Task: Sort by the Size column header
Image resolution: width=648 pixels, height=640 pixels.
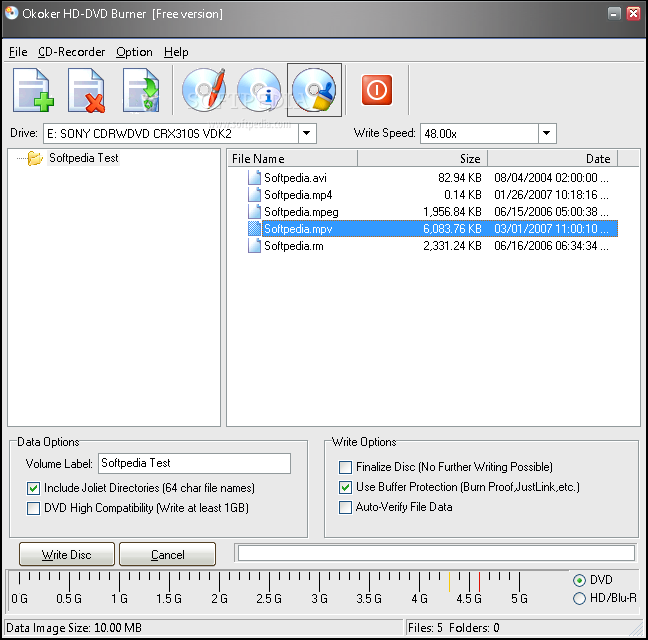Action: (x=422, y=159)
